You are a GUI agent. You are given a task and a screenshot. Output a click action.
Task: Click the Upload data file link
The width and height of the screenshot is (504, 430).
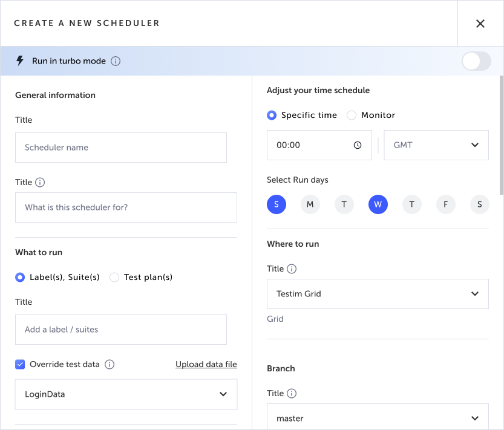(206, 364)
